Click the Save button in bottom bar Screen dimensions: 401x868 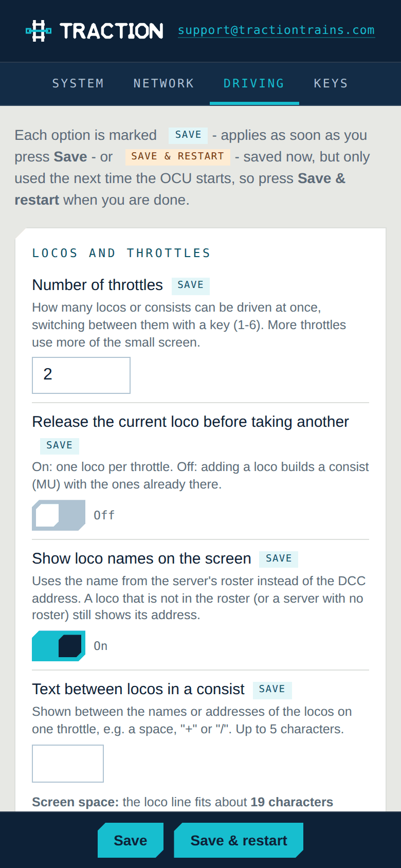(x=131, y=840)
